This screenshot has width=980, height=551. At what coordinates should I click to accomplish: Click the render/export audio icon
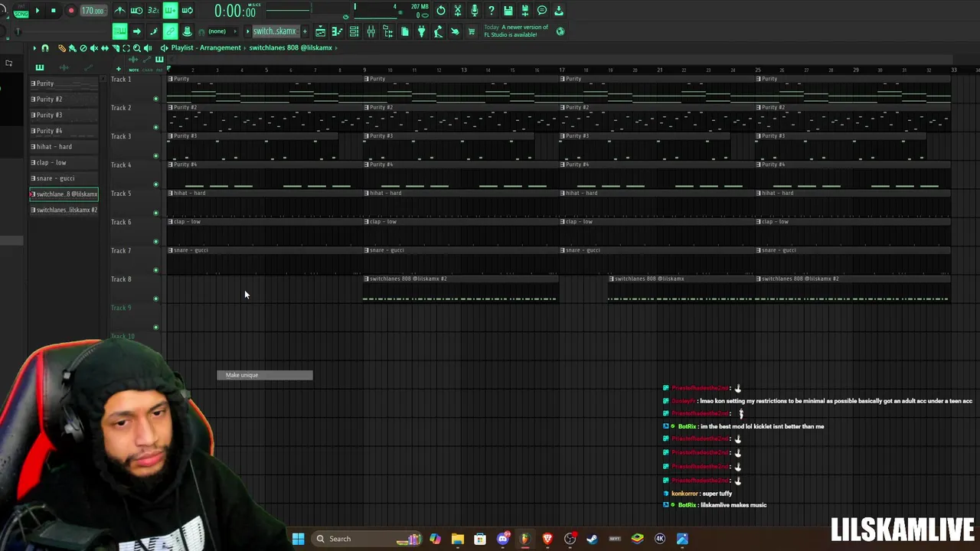click(525, 11)
